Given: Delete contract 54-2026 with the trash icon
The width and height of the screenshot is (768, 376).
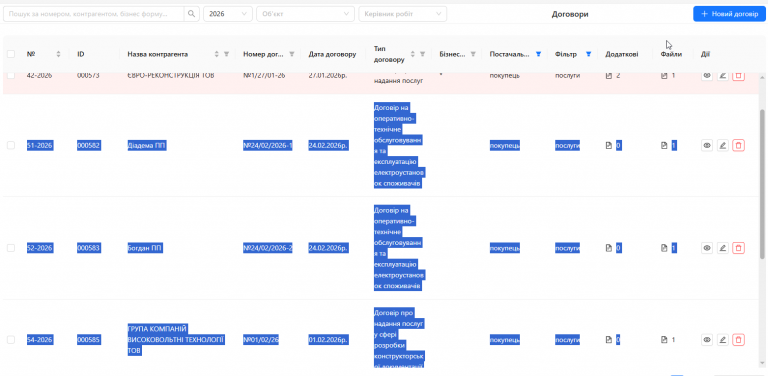Looking at the screenshot, I should [739, 339].
